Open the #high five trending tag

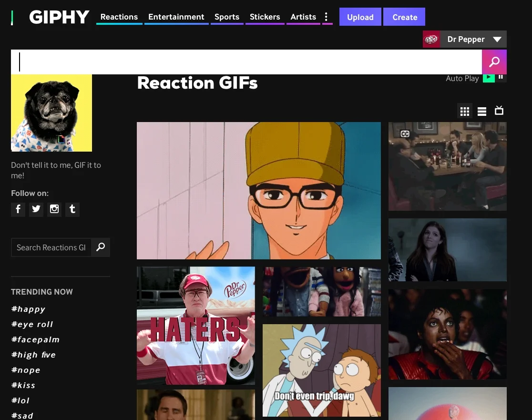(33, 355)
